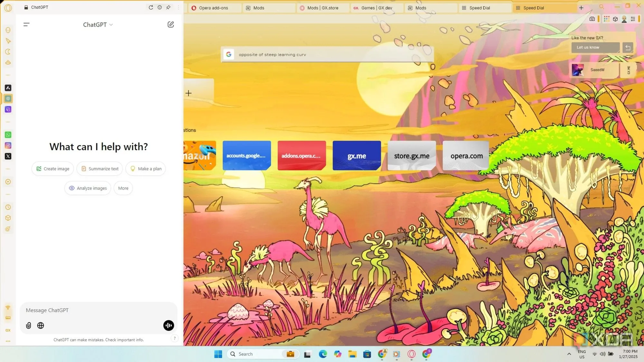The image size is (644, 362).
Task: Open the Extensions cube icon in sidebar
Action: pyautogui.click(x=8, y=218)
